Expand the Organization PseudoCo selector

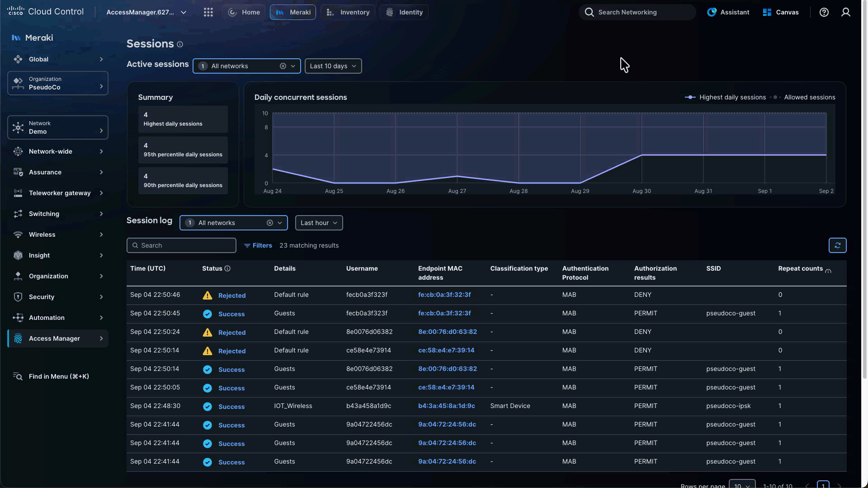click(x=58, y=83)
